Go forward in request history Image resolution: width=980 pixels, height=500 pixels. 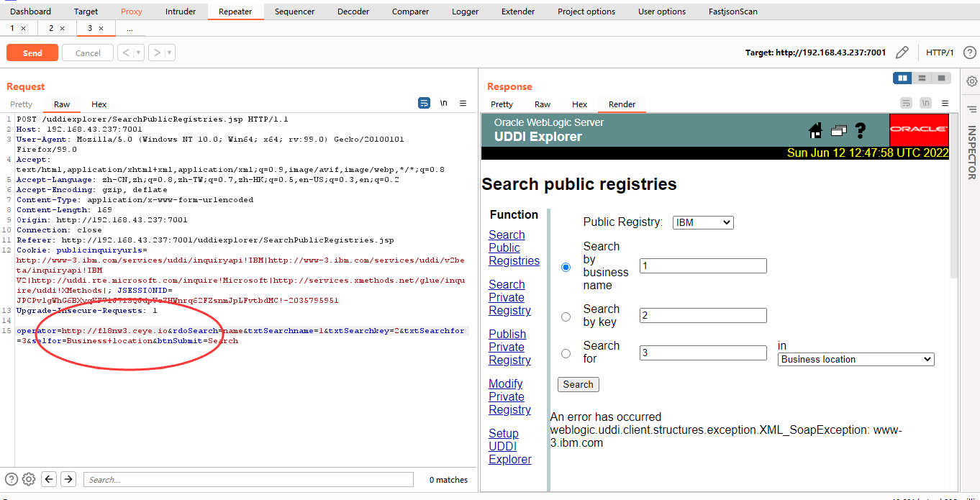pyautogui.click(x=157, y=53)
